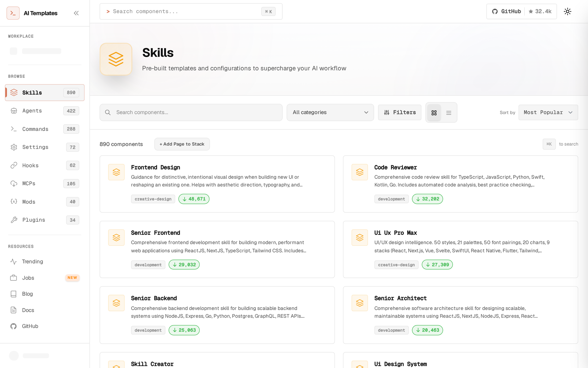Click the 48,671 downloads badge
This screenshot has height=368, width=588.
tap(194, 199)
